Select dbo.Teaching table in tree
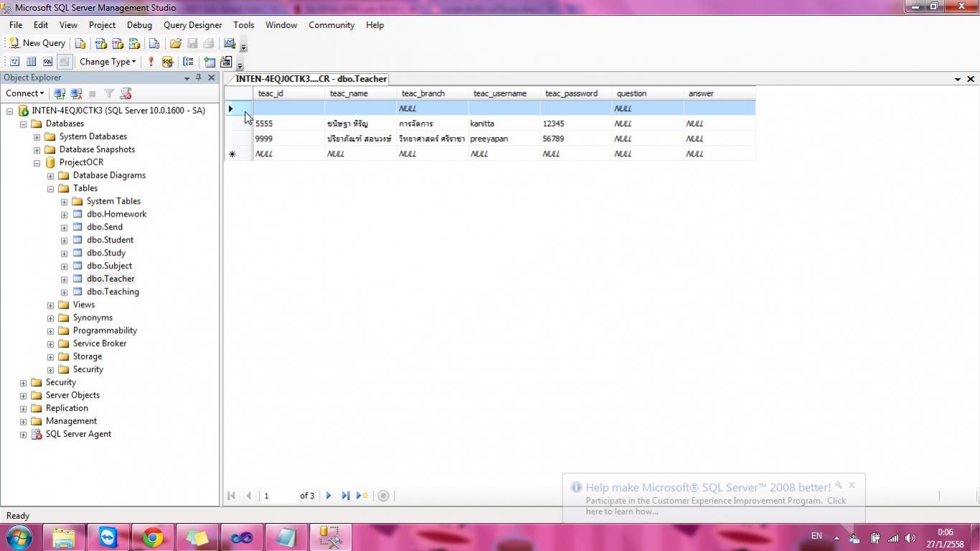Image resolution: width=980 pixels, height=551 pixels. click(x=113, y=291)
